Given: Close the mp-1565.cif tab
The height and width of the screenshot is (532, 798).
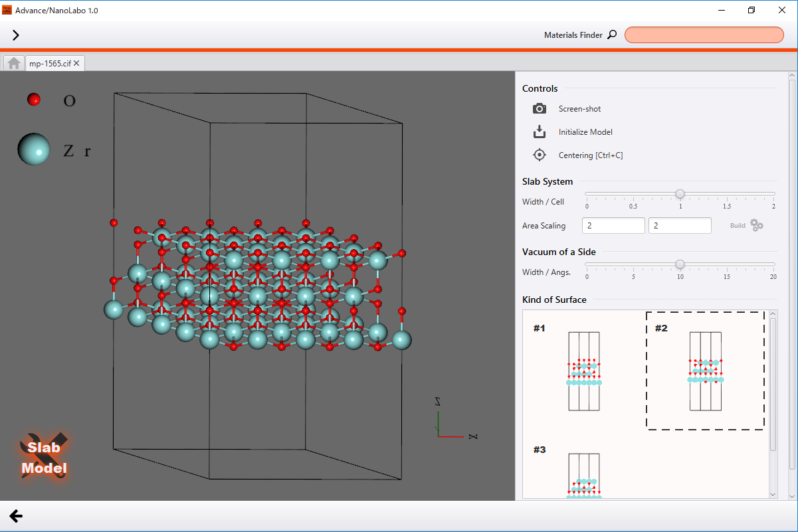Looking at the screenshot, I should (x=76, y=63).
